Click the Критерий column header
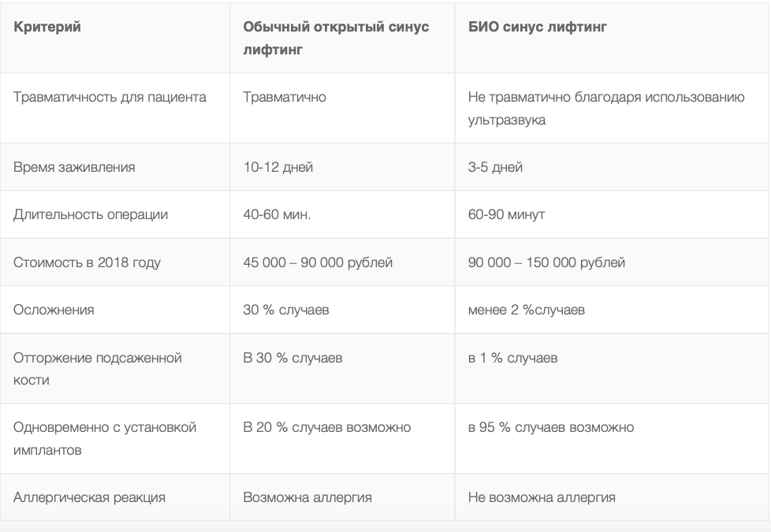771x532 pixels. pyautogui.click(x=47, y=27)
